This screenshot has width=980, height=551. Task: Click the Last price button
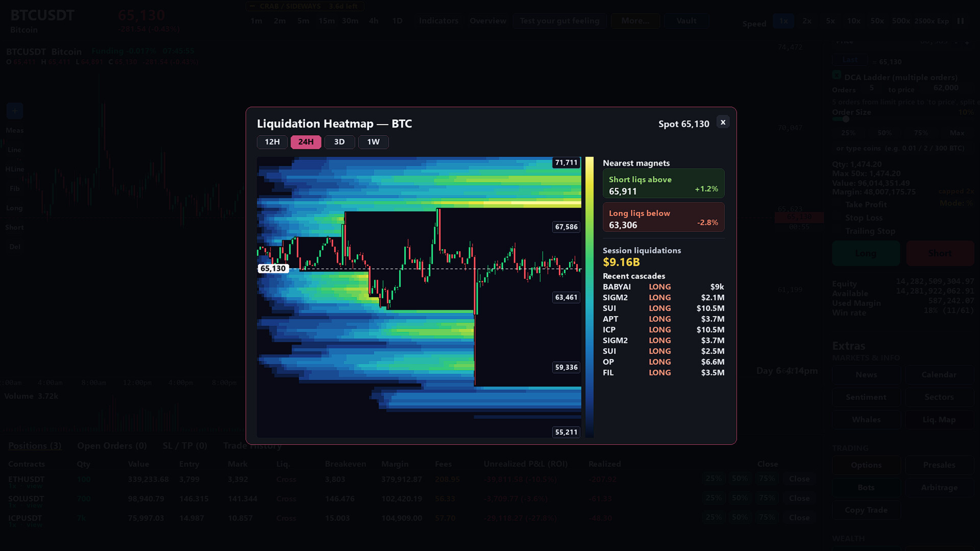pos(850,60)
